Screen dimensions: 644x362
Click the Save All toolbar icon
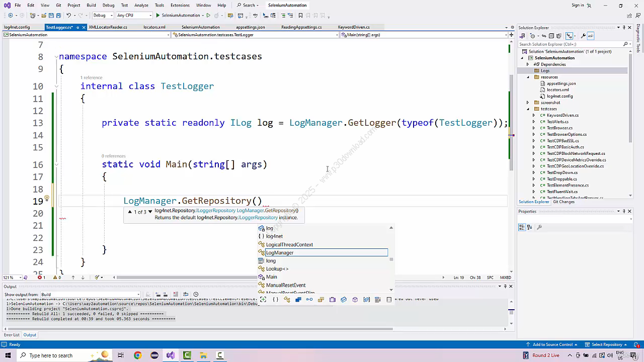coord(58,15)
